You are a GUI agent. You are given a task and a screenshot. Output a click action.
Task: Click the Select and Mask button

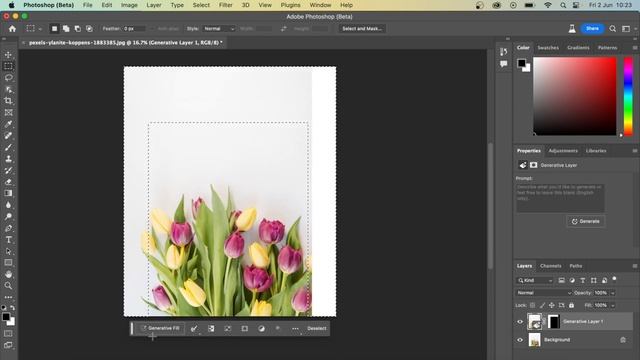pos(362,29)
